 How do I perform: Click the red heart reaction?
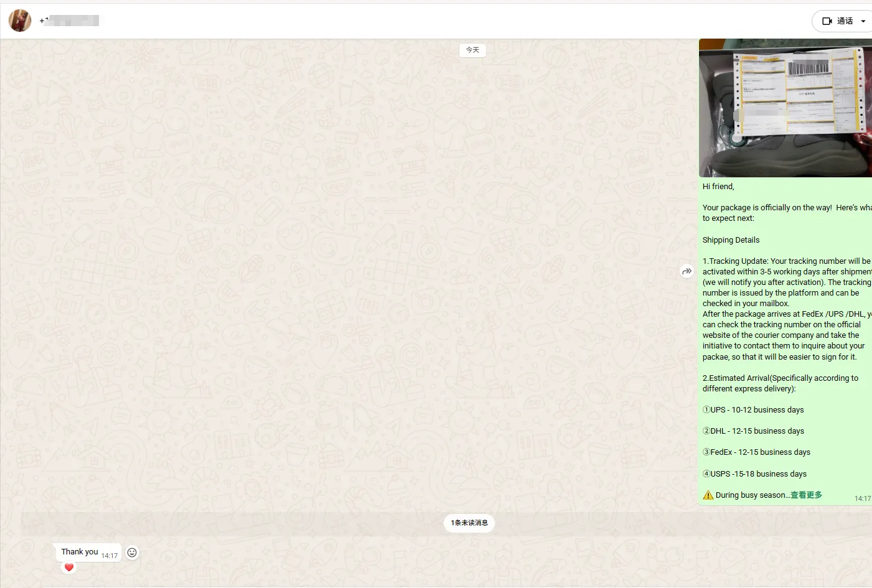(69, 567)
